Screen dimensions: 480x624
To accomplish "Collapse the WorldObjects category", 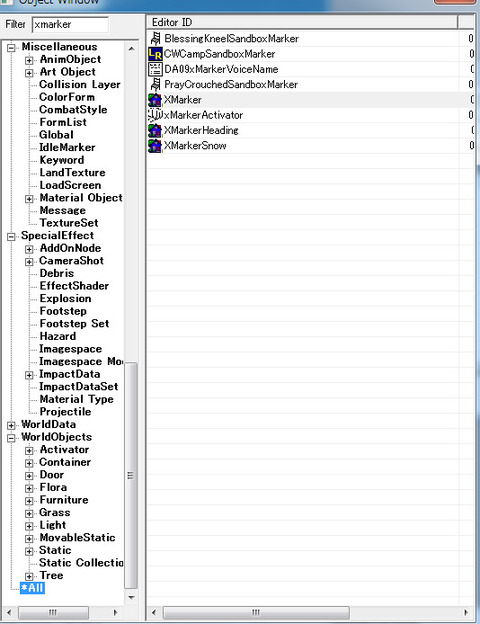I will 11,438.
